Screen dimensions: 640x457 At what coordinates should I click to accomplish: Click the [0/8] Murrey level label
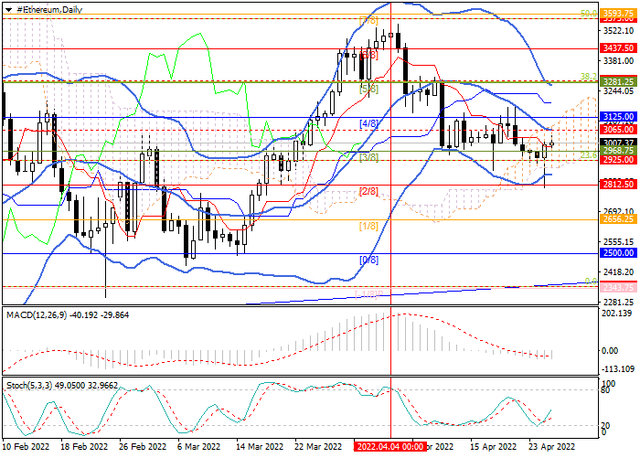(x=369, y=260)
